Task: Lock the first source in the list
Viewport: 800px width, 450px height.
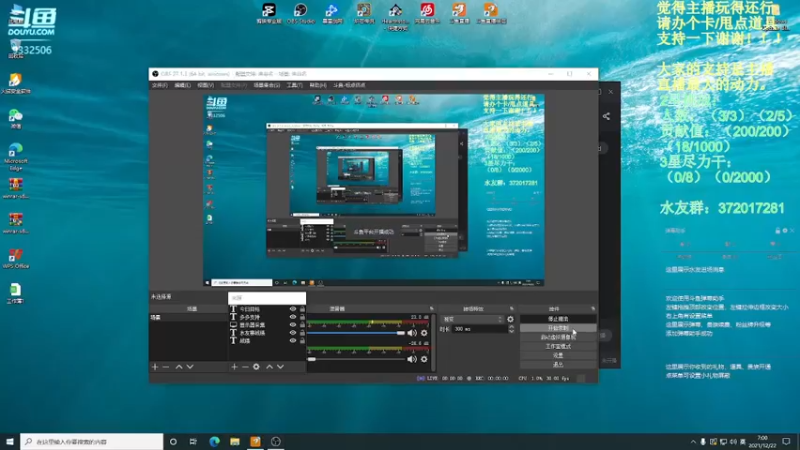Action: [302, 309]
